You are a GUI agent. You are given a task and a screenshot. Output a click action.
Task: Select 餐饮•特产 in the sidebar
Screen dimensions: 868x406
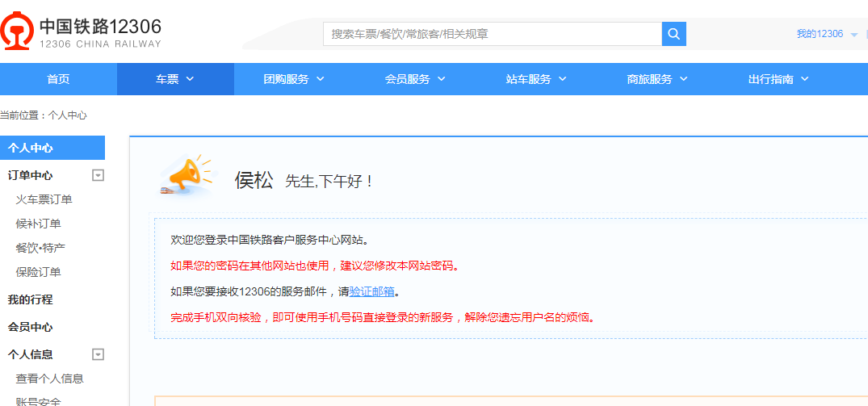pos(40,248)
